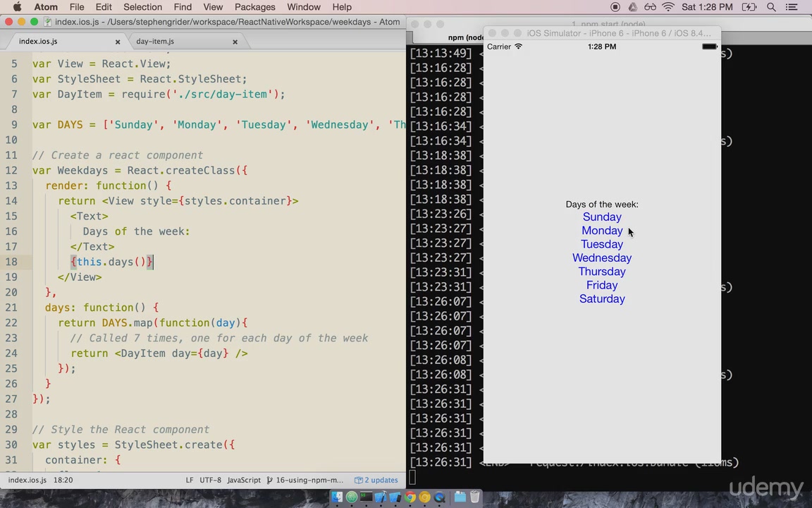Click the battery charging icon
The image size is (812, 508).
(749, 7)
